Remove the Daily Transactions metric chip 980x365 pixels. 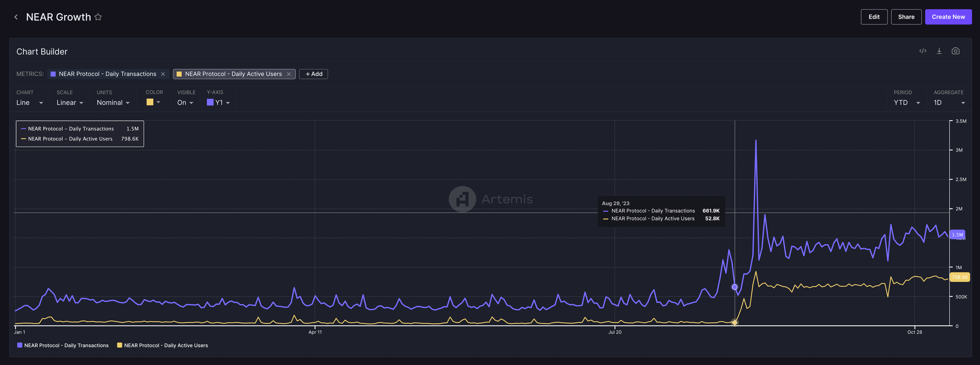(x=163, y=74)
